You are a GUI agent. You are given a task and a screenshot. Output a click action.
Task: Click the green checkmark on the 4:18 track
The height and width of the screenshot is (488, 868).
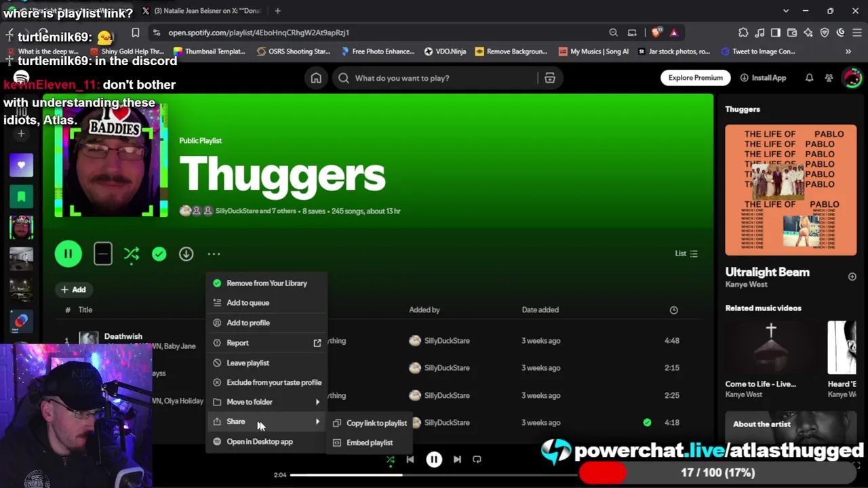(647, 422)
